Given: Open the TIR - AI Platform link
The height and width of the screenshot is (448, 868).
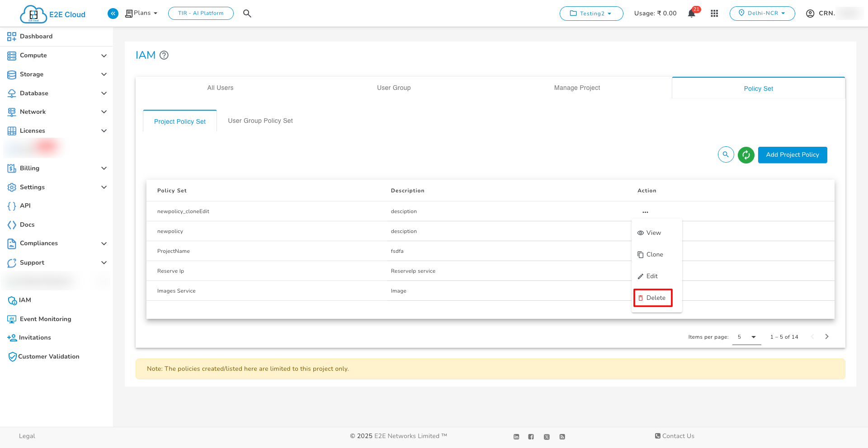Looking at the screenshot, I should (x=201, y=14).
